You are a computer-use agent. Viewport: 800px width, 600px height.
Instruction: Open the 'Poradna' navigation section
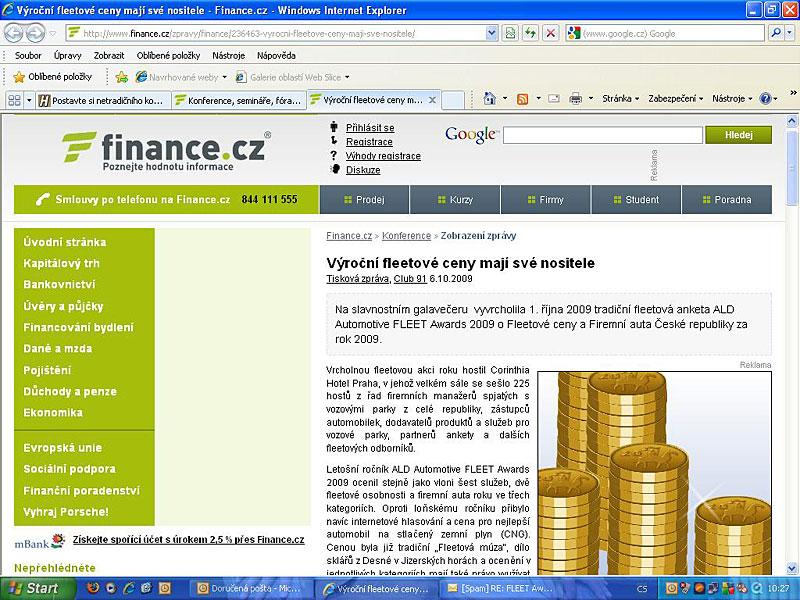pyautogui.click(x=727, y=199)
